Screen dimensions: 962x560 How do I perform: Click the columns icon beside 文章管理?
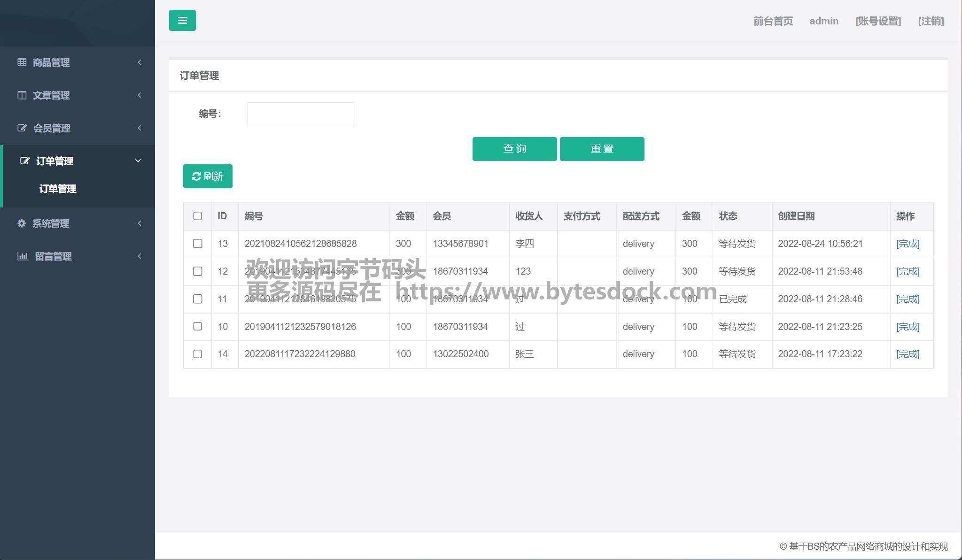22,95
